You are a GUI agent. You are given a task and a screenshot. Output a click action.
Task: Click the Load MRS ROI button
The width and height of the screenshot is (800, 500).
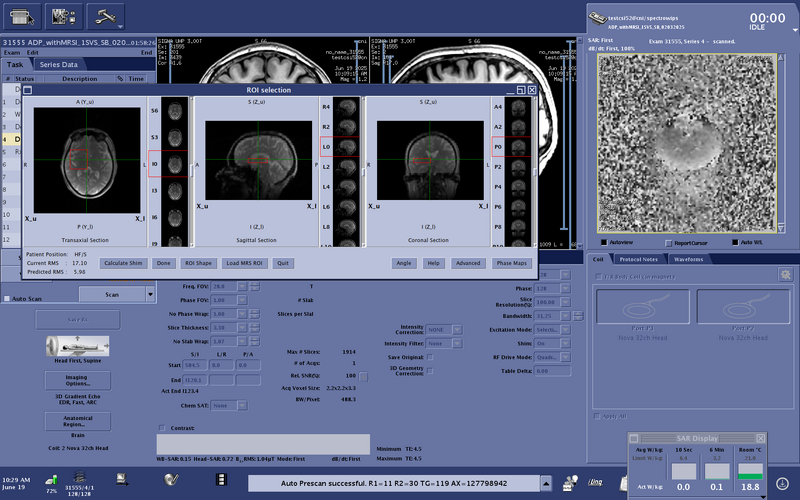click(x=244, y=263)
